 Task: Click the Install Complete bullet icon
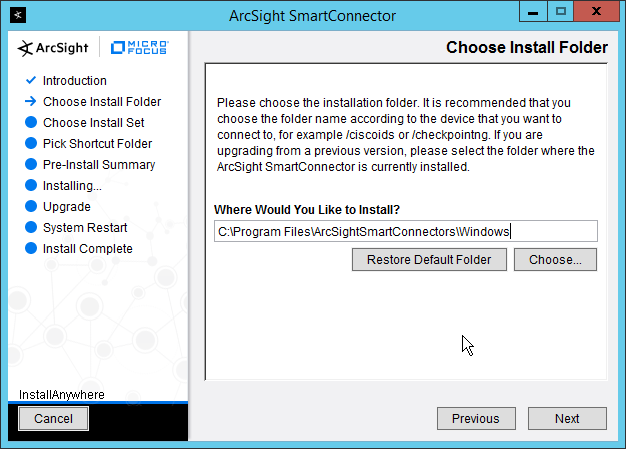29,249
